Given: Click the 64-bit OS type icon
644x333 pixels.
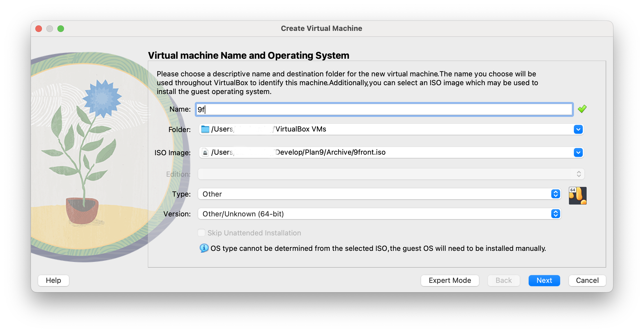Looking at the screenshot, I should click(578, 196).
